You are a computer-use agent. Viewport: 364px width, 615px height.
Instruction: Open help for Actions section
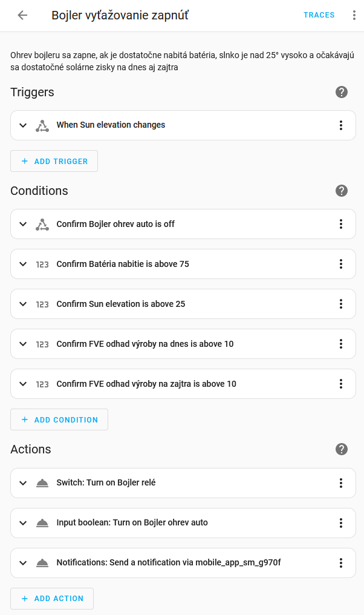[x=342, y=449]
